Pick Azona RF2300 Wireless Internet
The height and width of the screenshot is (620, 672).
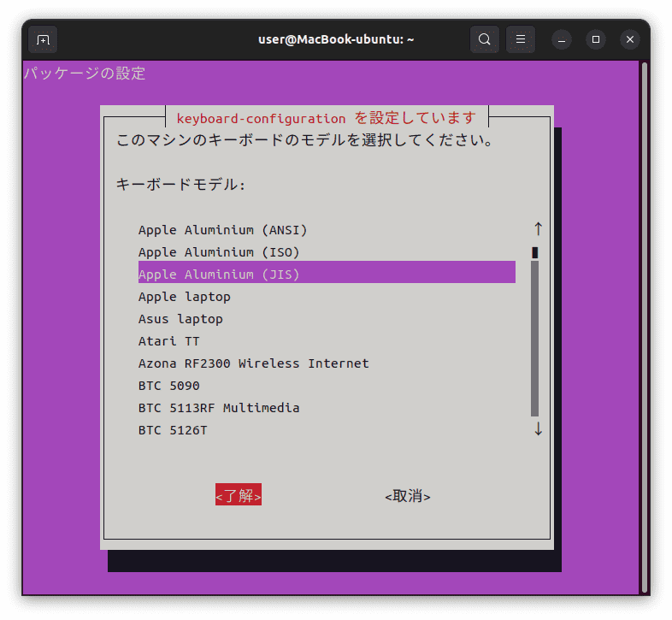click(327, 363)
